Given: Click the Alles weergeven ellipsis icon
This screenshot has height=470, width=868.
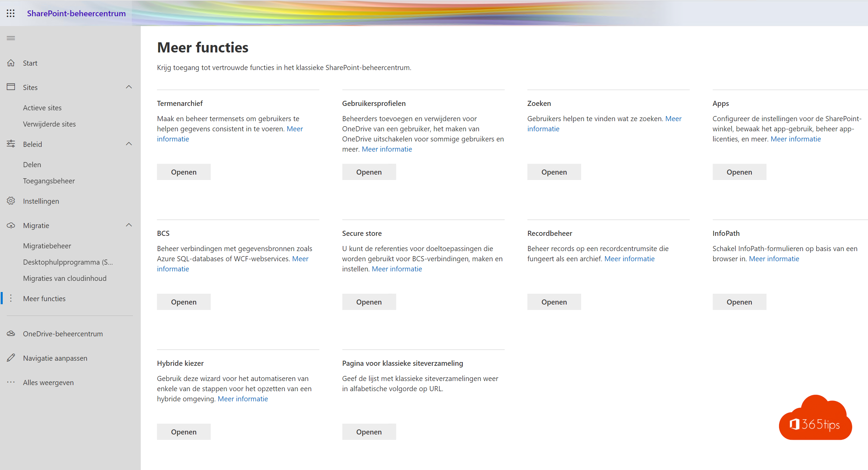Looking at the screenshot, I should (x=11, y=382).
